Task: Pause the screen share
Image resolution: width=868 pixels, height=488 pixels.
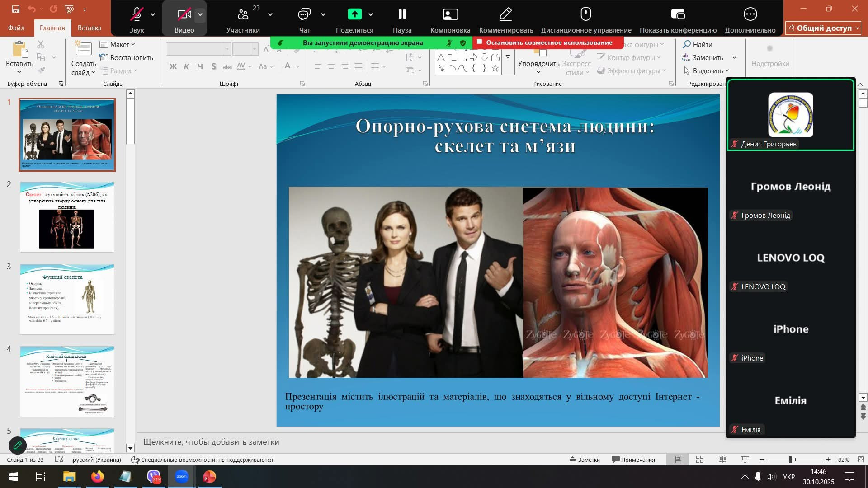Action: (402, 14)
